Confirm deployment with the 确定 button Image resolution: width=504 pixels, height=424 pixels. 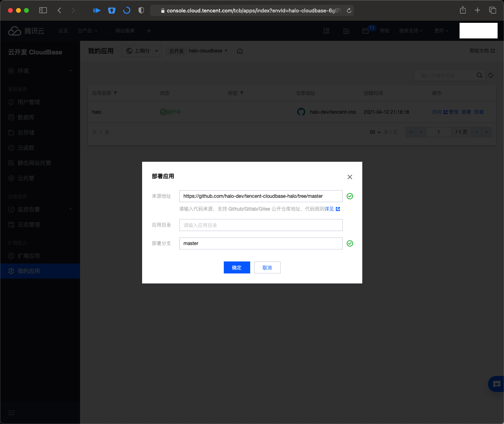237,267
